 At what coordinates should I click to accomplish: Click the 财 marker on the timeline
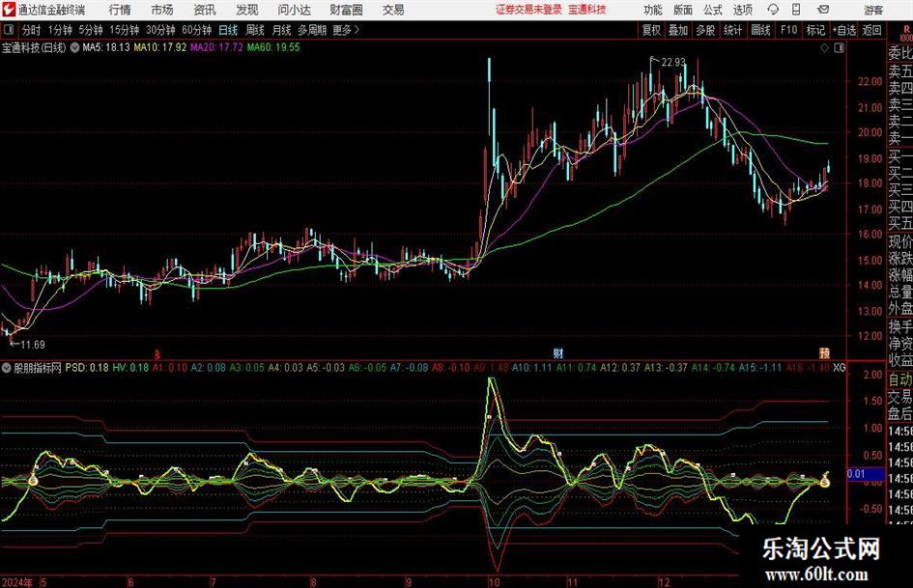click(557, 352)
